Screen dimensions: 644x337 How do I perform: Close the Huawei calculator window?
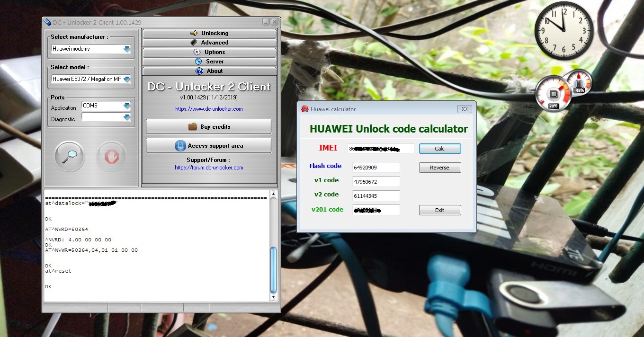pos(465,109)
